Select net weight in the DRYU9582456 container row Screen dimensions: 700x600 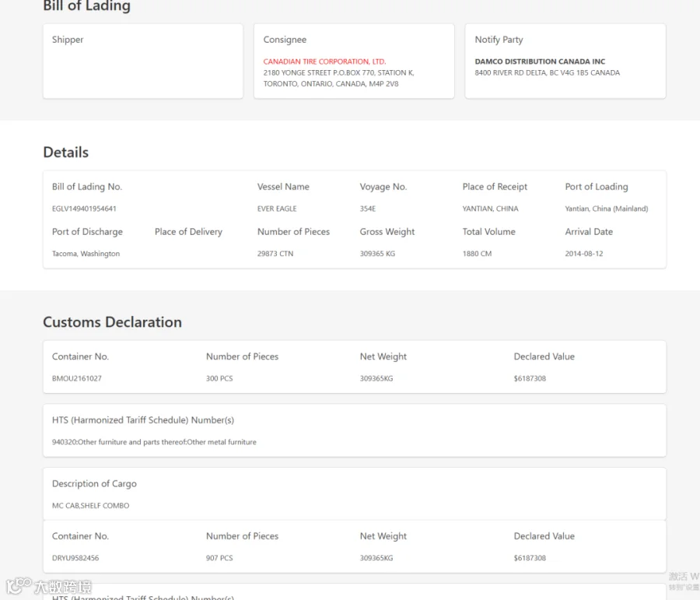pyautogui.click(x=376, y=558)
